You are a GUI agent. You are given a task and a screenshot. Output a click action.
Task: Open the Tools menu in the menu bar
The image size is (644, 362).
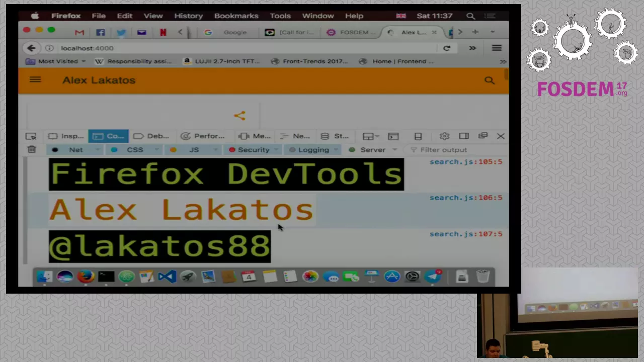tap(280, 16)
